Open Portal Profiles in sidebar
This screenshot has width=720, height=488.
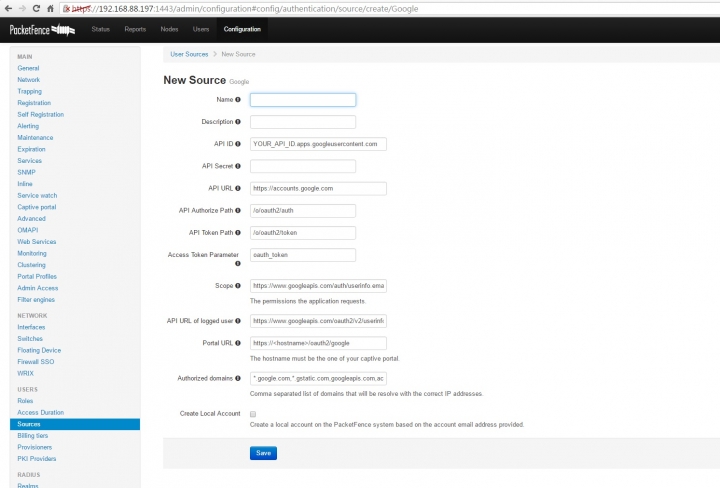point(37,276)
